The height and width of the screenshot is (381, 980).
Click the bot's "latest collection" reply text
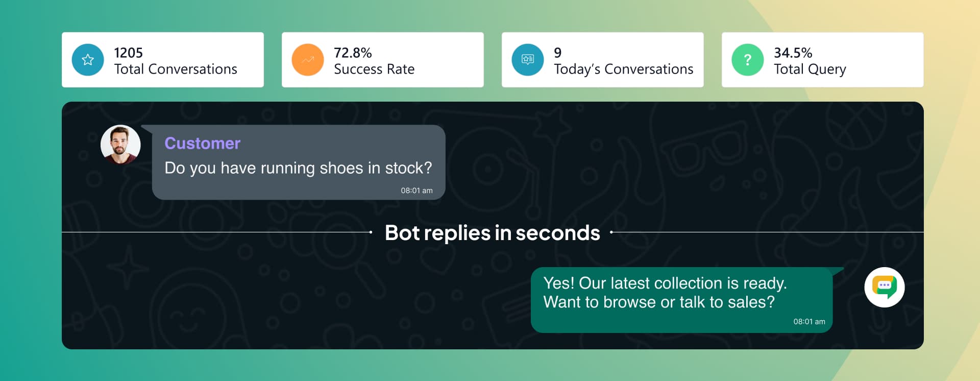(665, 292)
